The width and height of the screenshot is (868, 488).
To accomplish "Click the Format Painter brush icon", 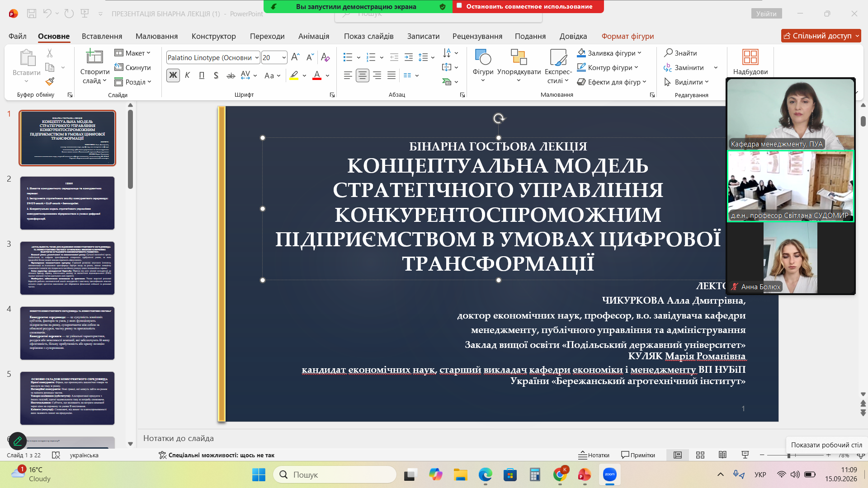I will pyautogui.click(x=50, y=82).
